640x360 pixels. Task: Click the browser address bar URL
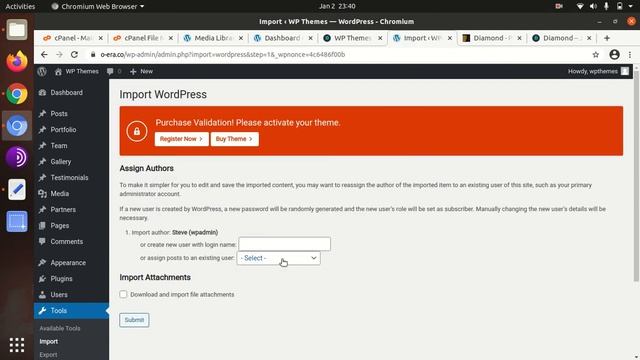223,54
